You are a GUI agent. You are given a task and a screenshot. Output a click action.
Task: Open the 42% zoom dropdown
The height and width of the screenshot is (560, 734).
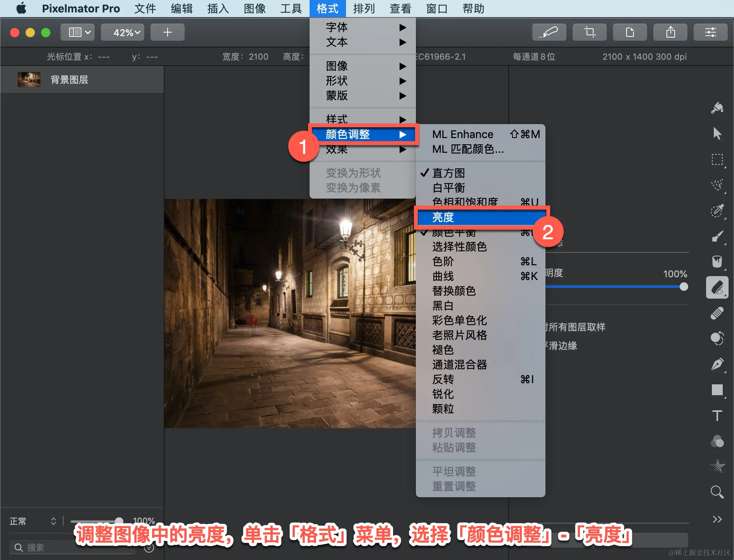[123, 32]
